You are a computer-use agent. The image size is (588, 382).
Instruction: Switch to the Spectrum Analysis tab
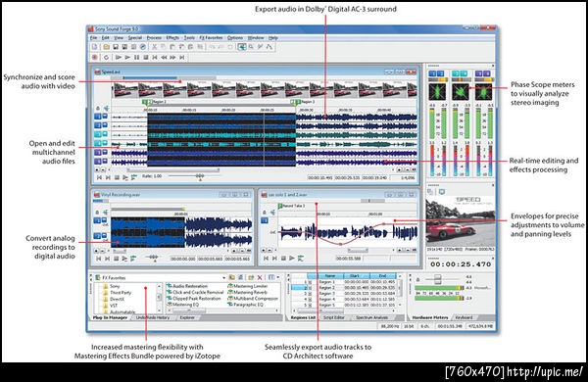click(371, 317)
